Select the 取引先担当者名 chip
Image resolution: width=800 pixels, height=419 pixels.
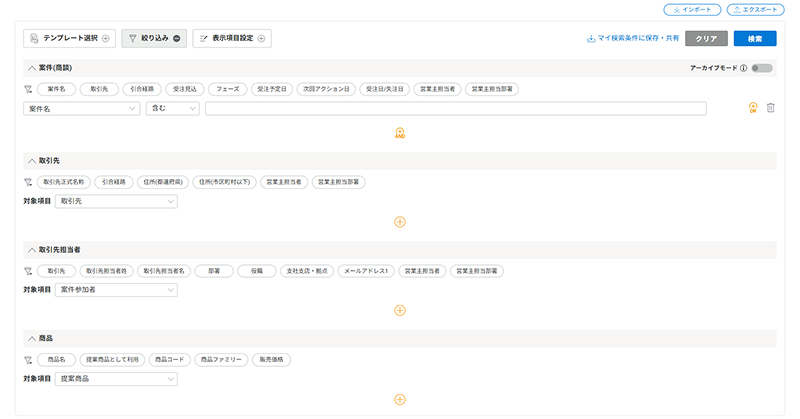click(x=164, y=271)
